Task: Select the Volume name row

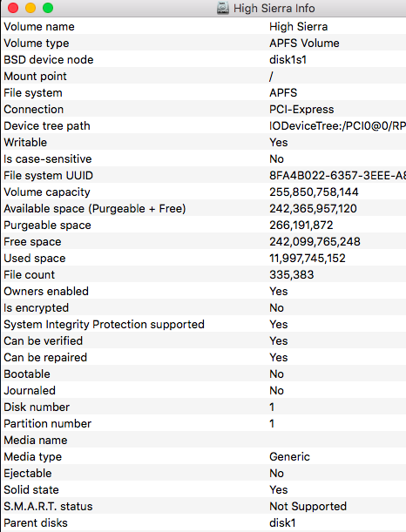Action: pos(204,26)
